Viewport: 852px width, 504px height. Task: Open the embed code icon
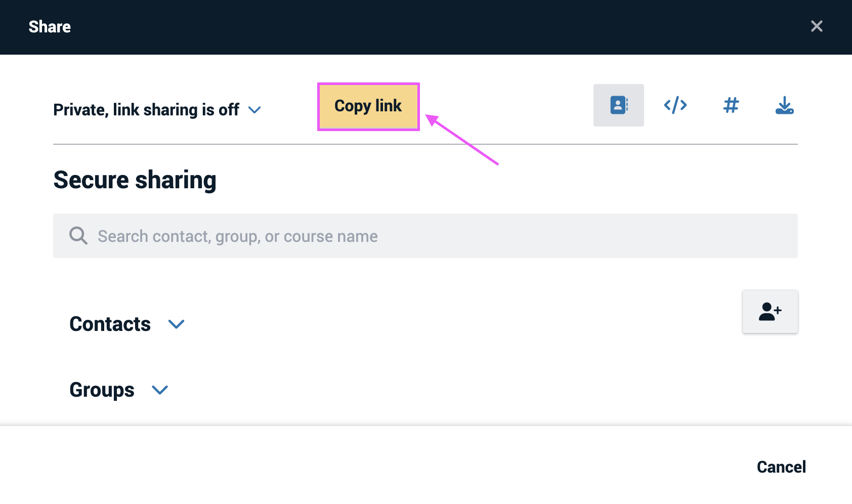pos(675,105)
